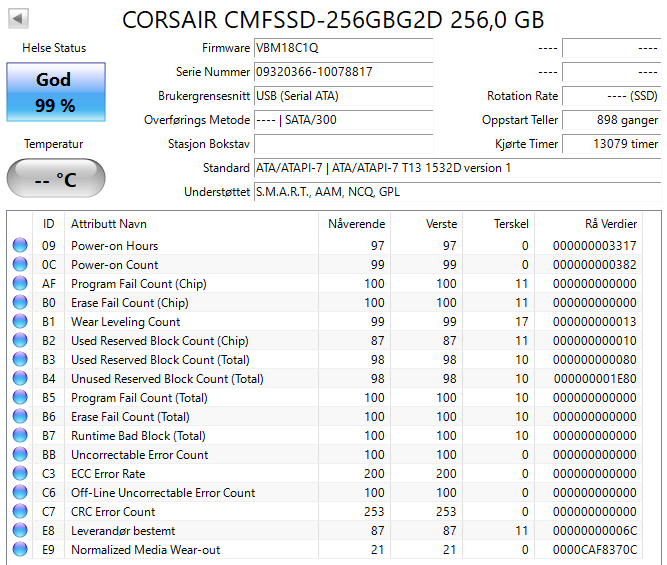Click the Nåverende column header

pyautogui.click(x=354, y=224)
